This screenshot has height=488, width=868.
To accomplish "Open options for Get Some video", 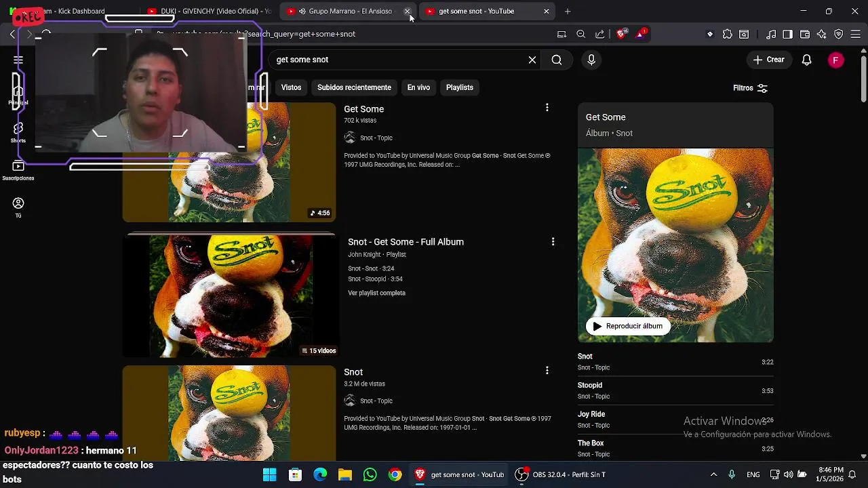I will pyautogui.click(x=547, y=107).
